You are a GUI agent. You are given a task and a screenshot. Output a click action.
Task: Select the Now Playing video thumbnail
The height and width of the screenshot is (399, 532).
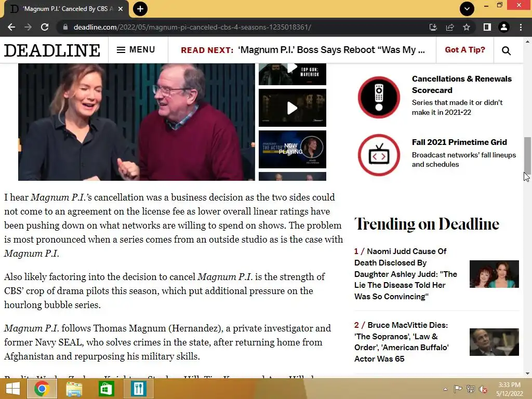click(292, 149)
